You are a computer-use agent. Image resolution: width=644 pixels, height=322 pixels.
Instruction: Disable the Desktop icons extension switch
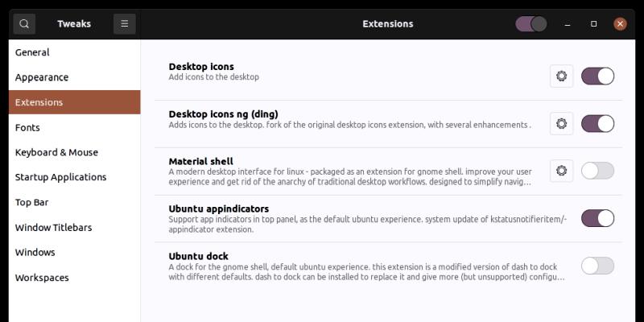coord(597,76)
